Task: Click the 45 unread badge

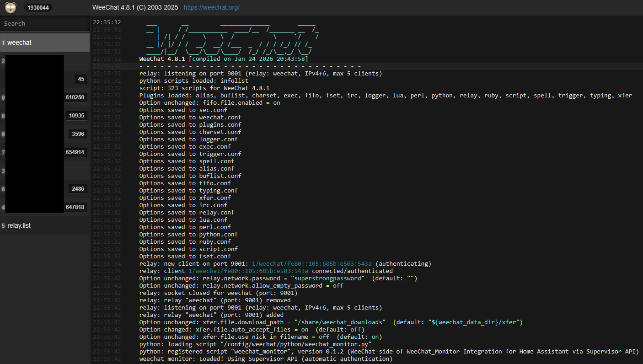Action: point(81,79)
